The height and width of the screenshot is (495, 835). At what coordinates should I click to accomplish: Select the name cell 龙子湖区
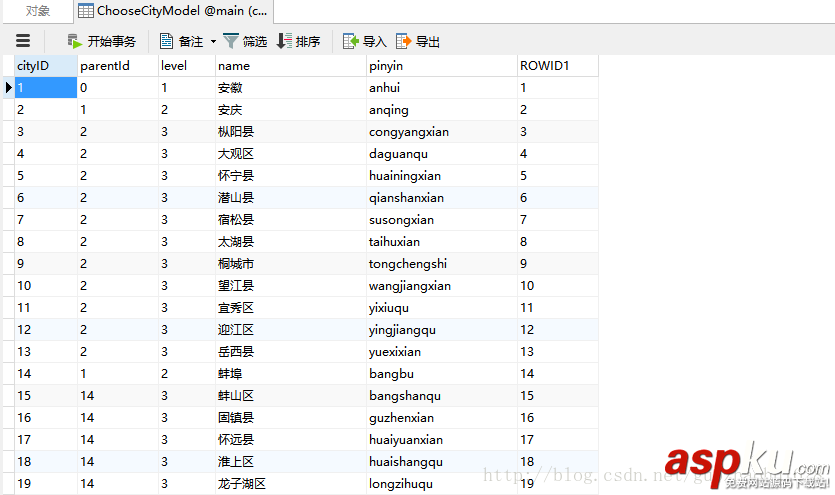pyautogui.click(x=291, y=484)
